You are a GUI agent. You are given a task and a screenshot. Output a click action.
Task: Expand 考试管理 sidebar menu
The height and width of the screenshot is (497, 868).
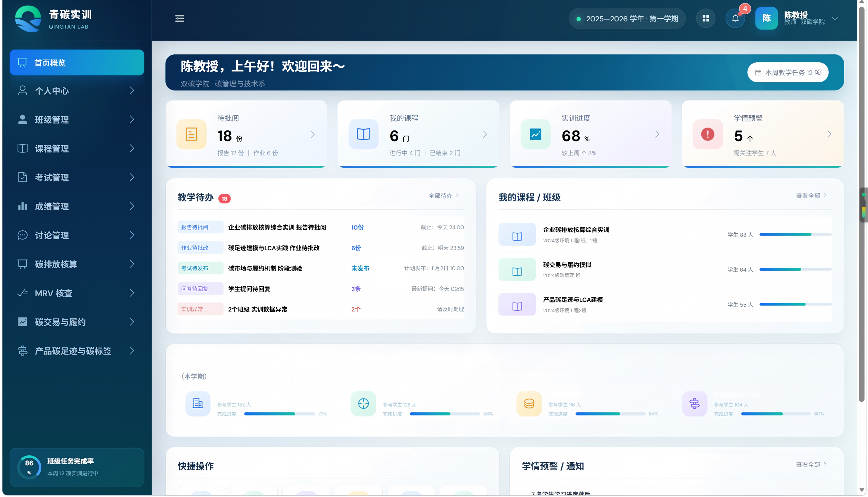point(77,178)
